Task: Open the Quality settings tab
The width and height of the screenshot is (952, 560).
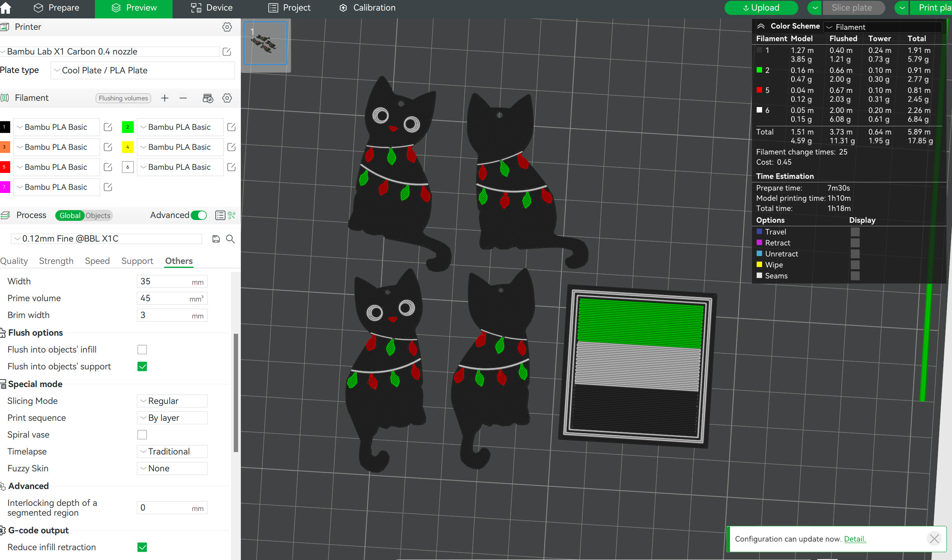Action: (x=14, y=261)
